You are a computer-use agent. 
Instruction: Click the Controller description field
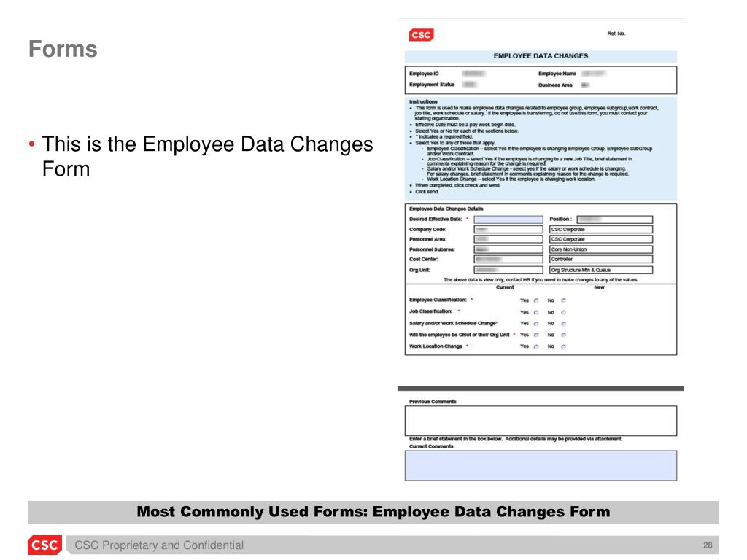pyautogui.click(x=601, y=260)
